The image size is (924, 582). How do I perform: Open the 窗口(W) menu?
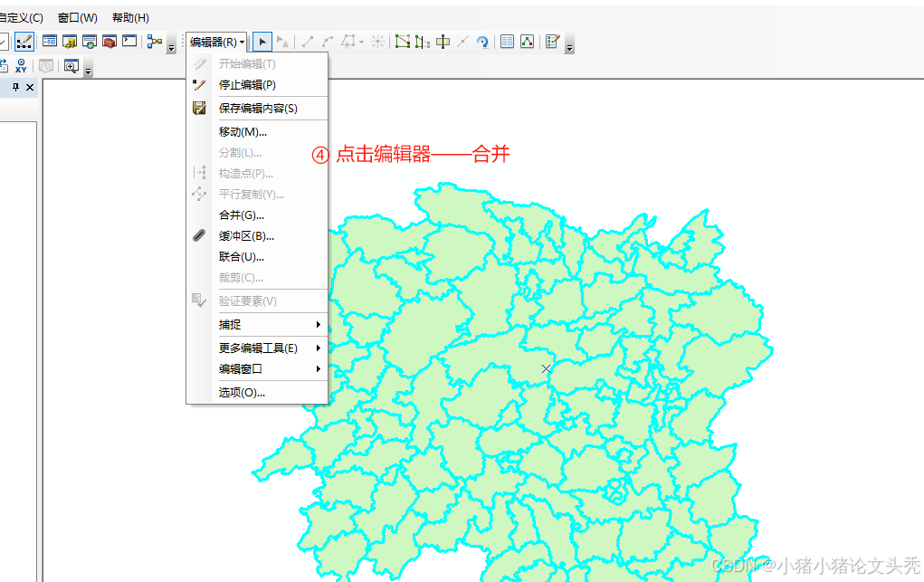coord(78,18)
